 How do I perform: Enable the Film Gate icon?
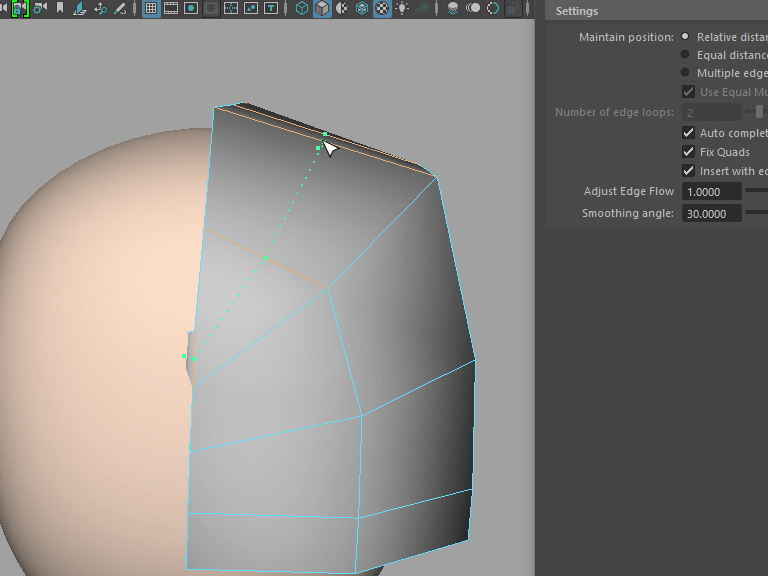(171, 8)
